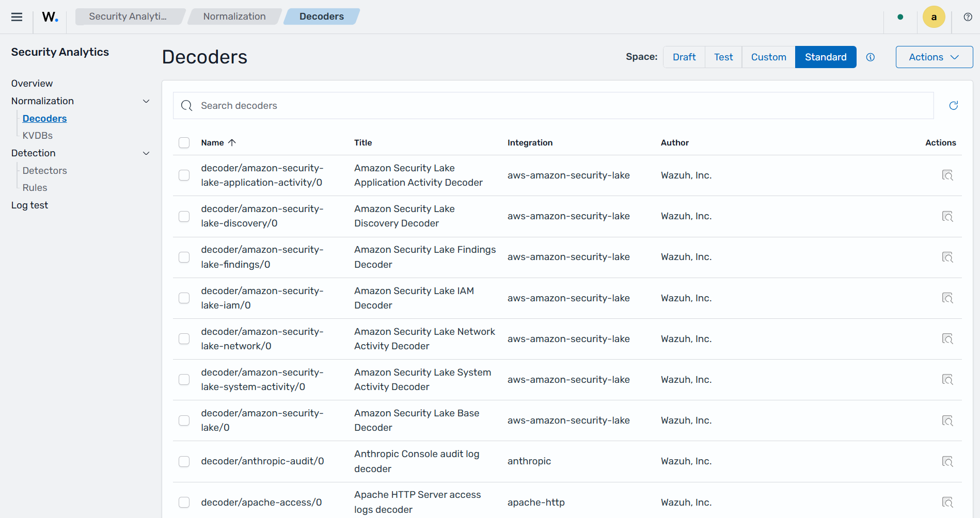Go to Normalization breadcrumb
Screen dimensions: 980x518
[234, 17]
